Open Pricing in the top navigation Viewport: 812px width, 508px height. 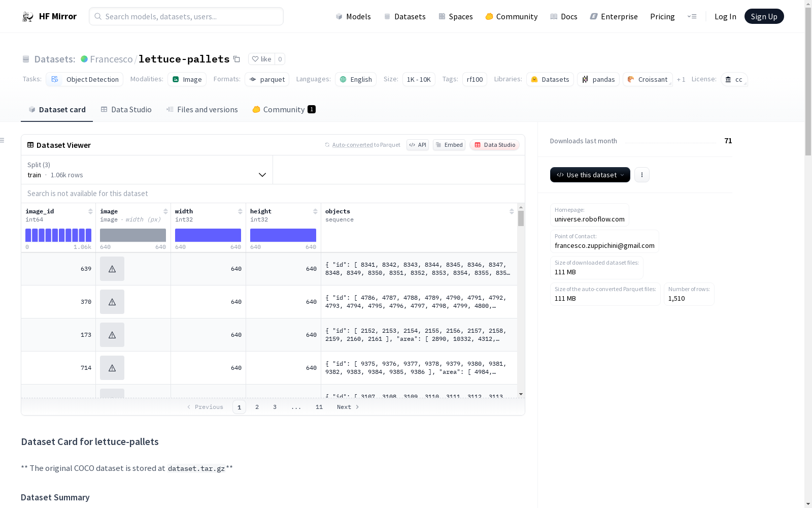point(662,17)
